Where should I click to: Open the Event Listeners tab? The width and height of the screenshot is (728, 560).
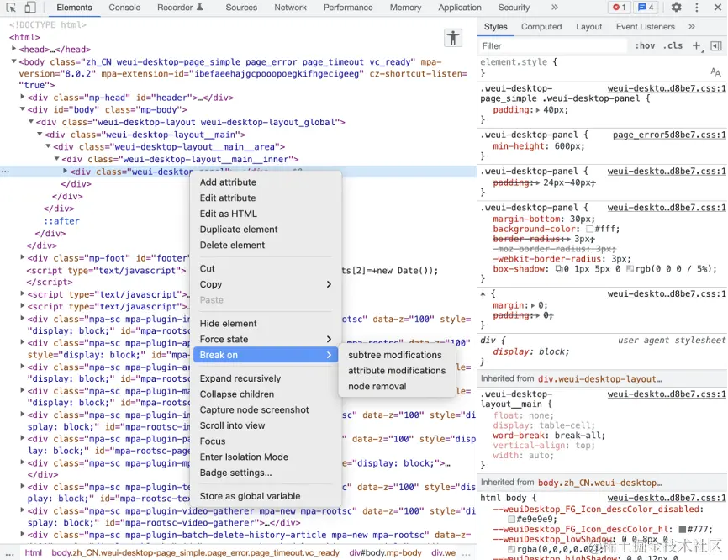(x=645, y=26)
